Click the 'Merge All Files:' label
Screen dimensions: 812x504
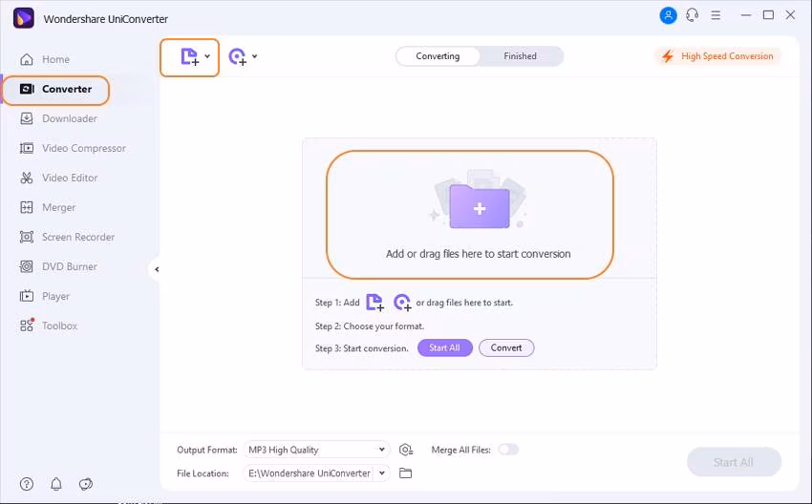point(460,451)
